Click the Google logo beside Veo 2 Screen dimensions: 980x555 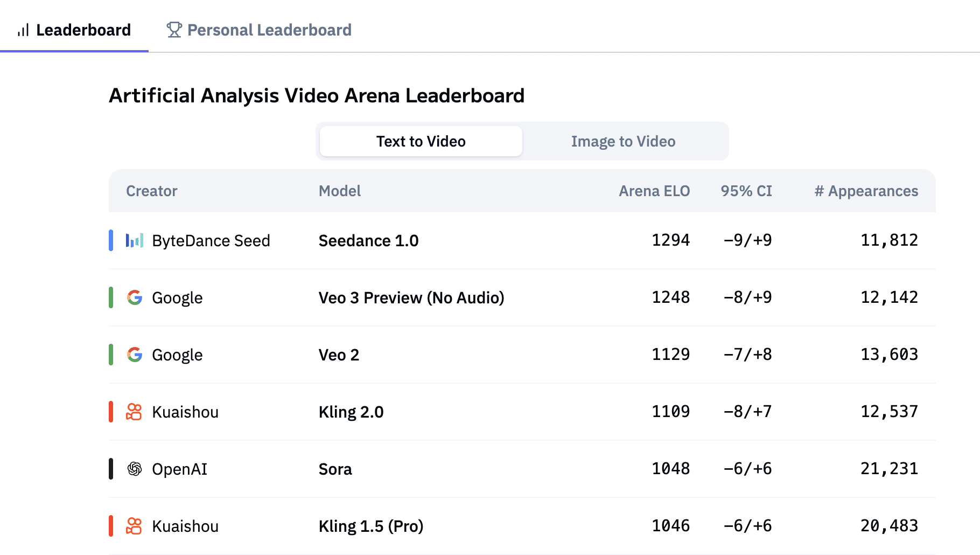tap(135, 355)
